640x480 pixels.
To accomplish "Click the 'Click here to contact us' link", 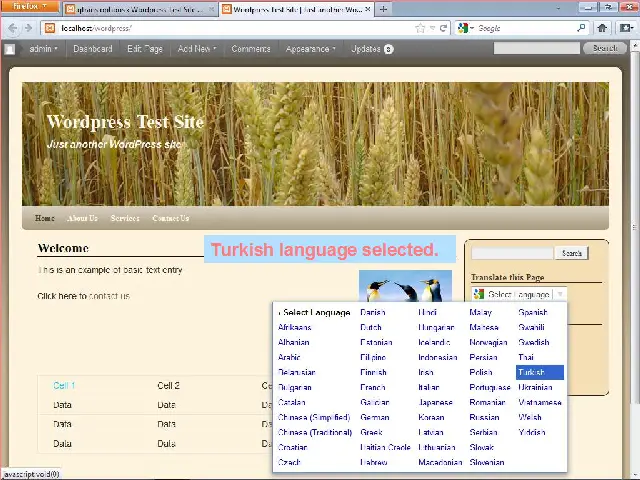I will (x=84, y=296).
